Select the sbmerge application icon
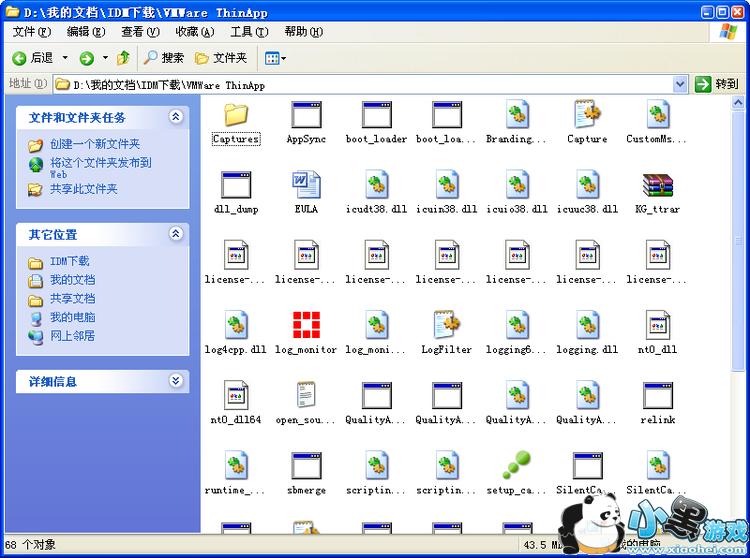 (x=306, y=466)
